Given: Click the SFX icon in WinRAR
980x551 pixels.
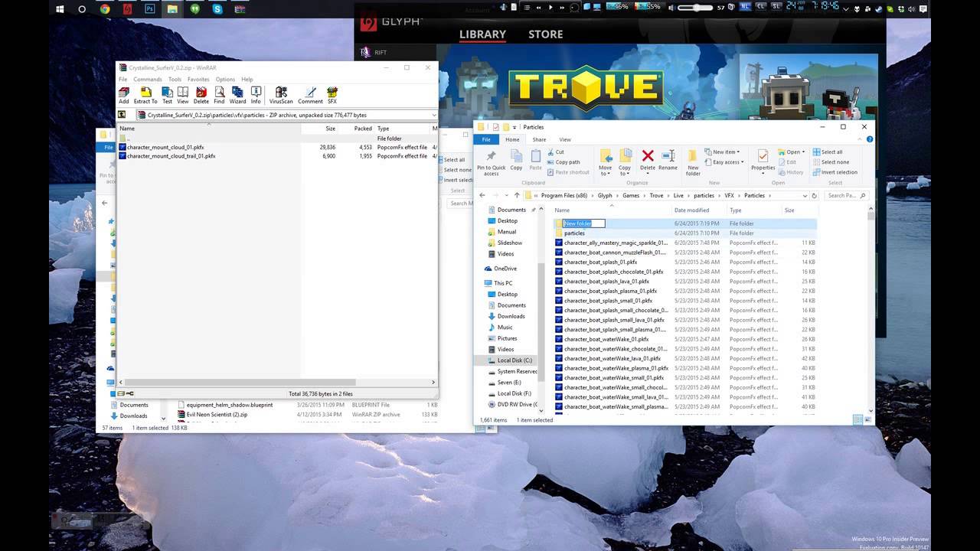Looking at the screenshot, I should [332, 95].
